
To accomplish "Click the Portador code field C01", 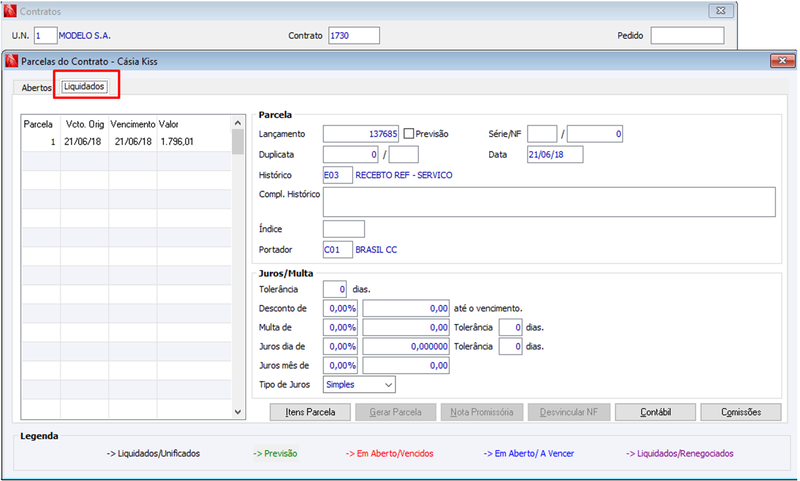I will [338, 250].
